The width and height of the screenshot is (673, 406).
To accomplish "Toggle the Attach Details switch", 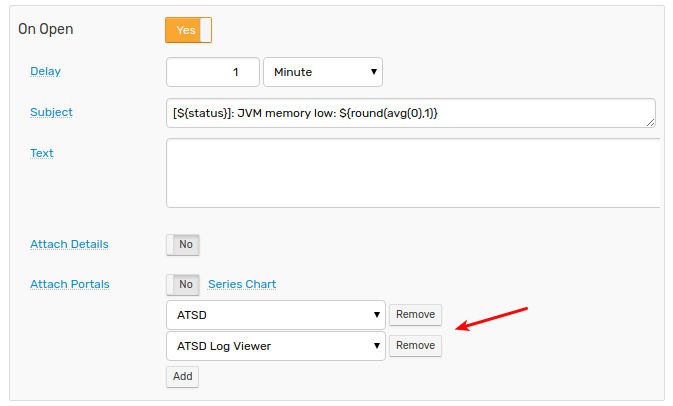I will pos(183,244).
